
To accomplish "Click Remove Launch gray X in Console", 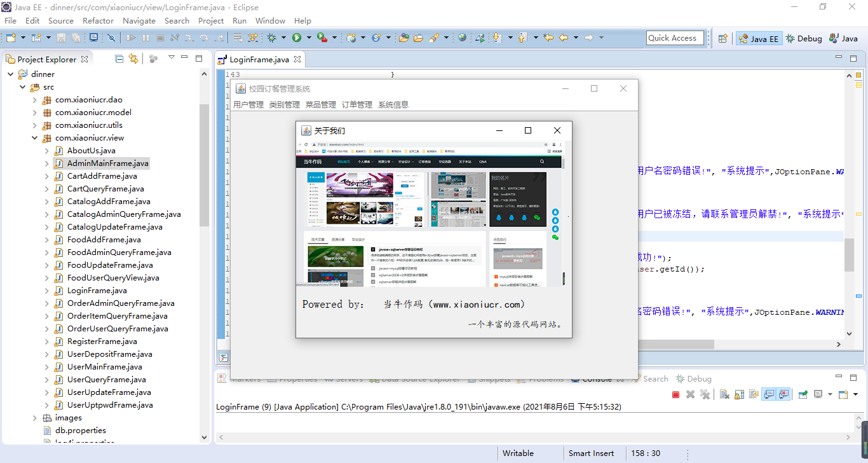I will point(690,394).
